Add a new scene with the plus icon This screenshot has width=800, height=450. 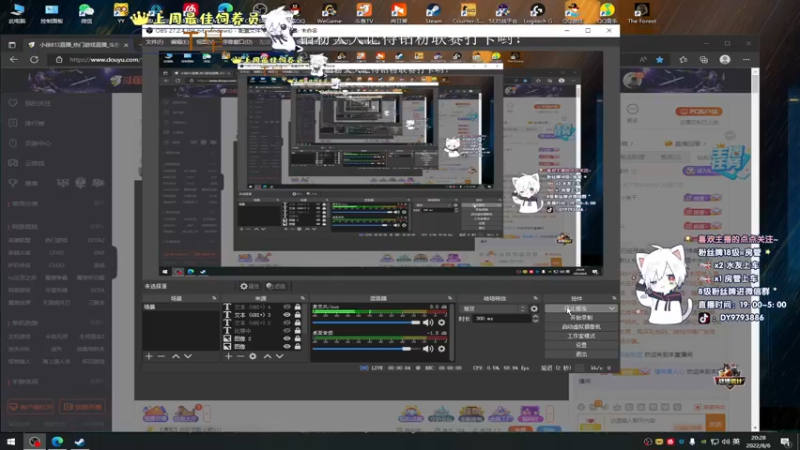(149, 356)
